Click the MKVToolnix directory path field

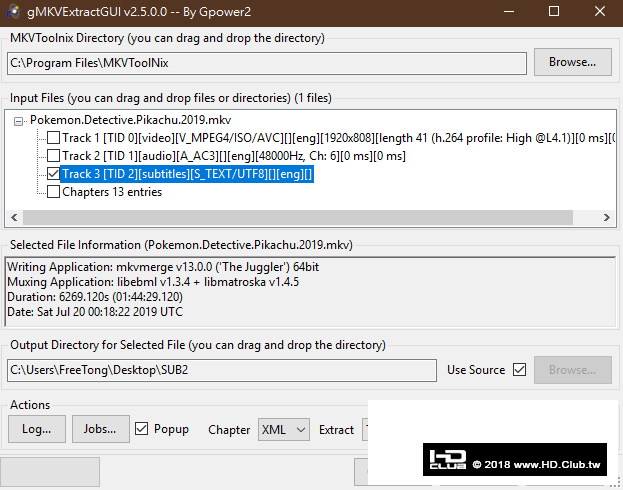pos(267,63)
